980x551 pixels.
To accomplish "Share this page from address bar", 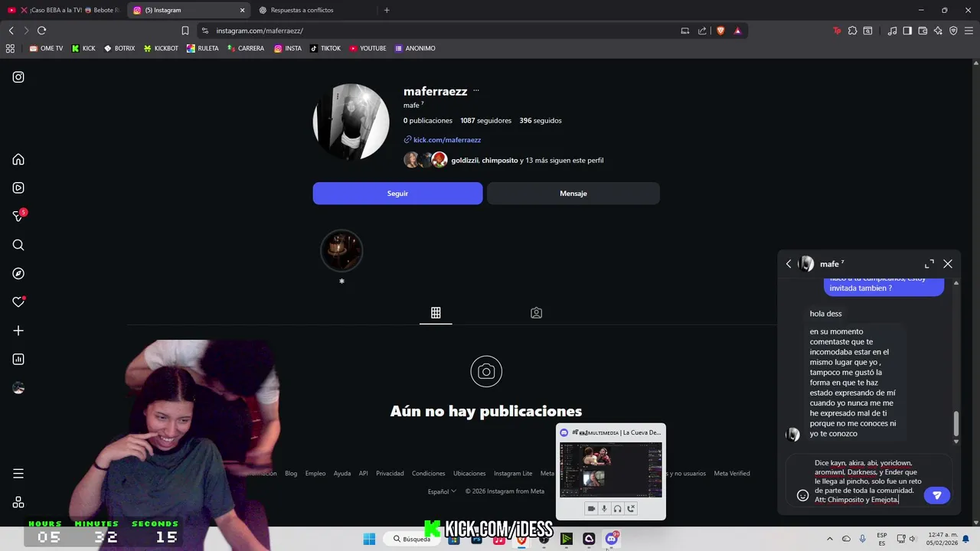I will click(702, 31).
